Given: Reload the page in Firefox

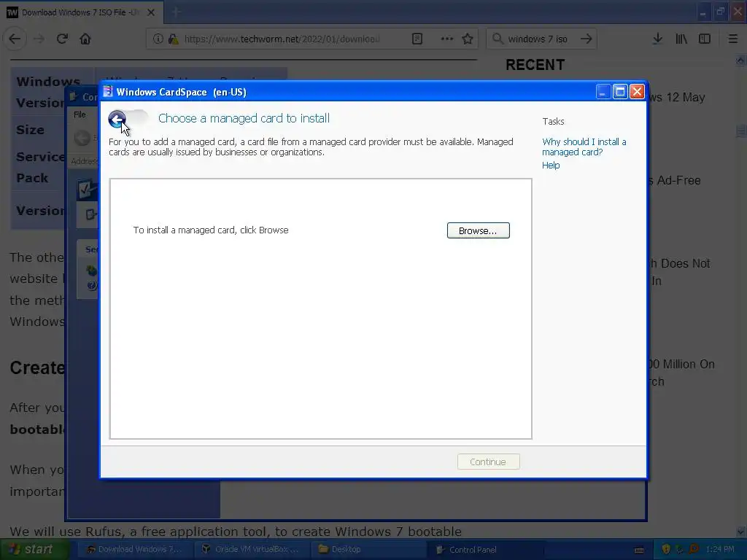Looking at the screenshot, I should point(62,39).
